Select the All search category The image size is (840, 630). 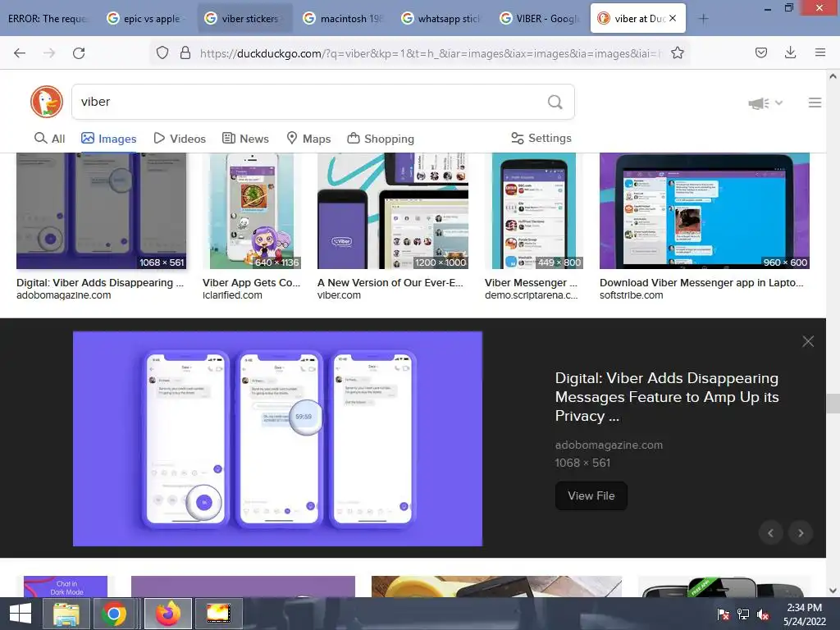click(50, 138)
